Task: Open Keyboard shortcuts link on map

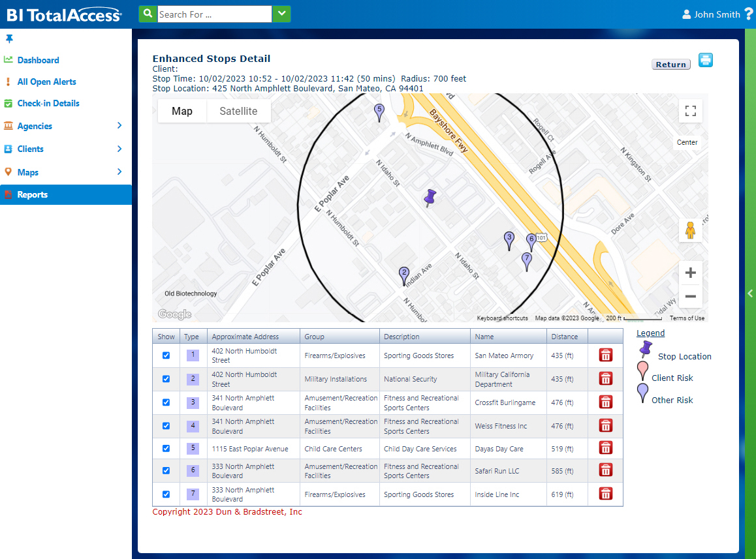Action: tap(503, 318)
